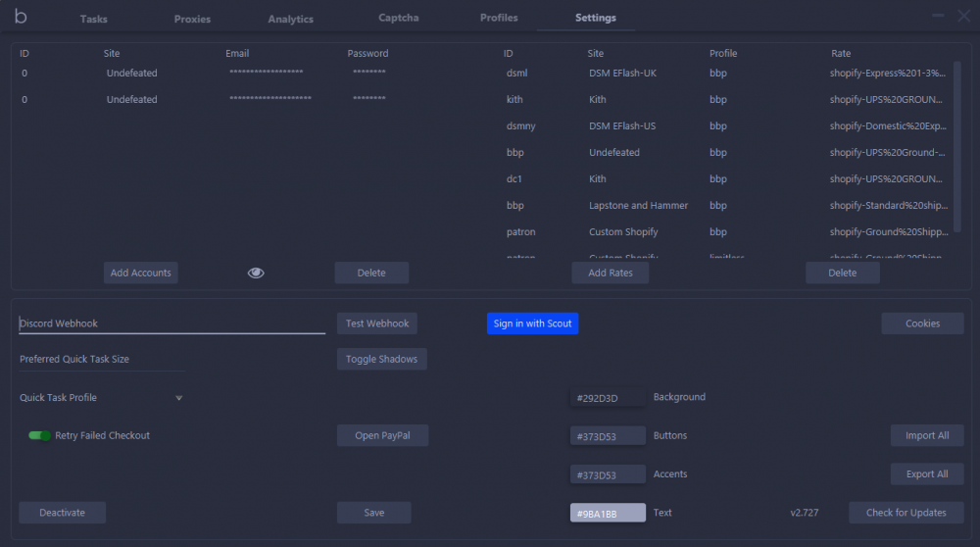This screenshot has height=547, width=980.
Task: Delete the selected account
Action: click(371, 273)
